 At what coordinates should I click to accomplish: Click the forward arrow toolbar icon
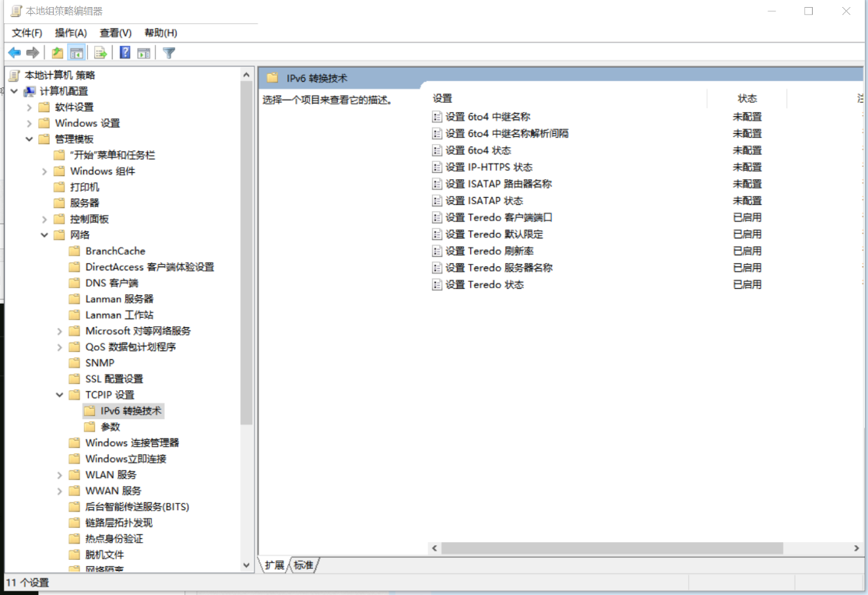point(33,53)
